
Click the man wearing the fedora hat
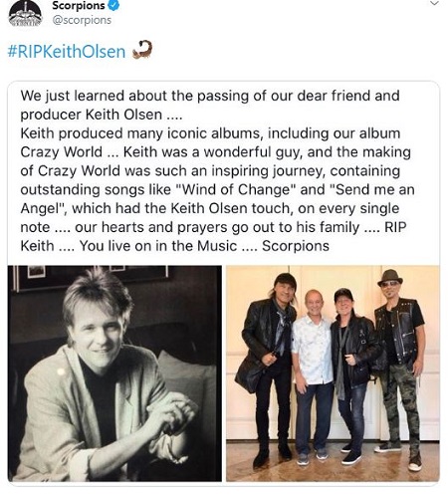[398, 369]
